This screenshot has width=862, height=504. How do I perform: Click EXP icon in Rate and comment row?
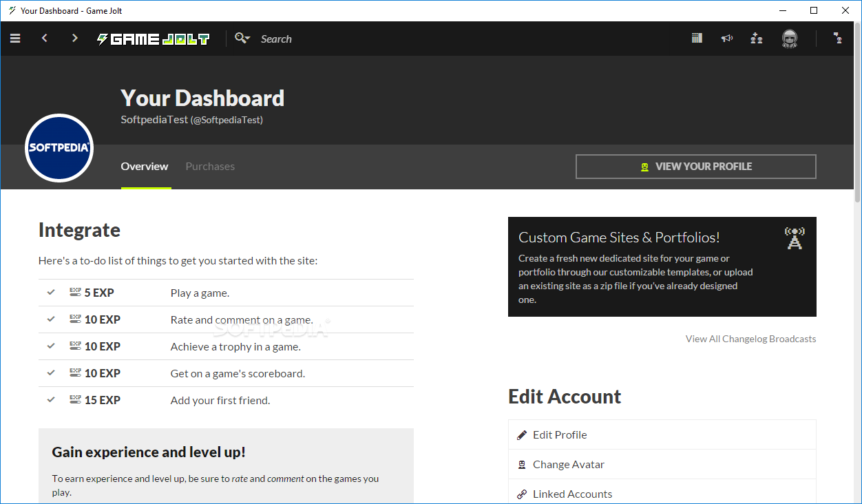(x=75, y=319)
